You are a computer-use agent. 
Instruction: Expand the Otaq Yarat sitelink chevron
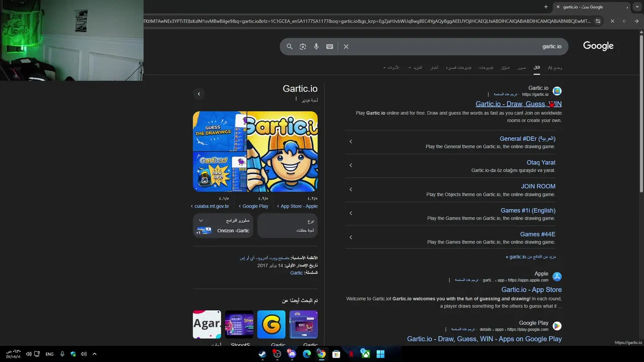click(x=351, y=165)
